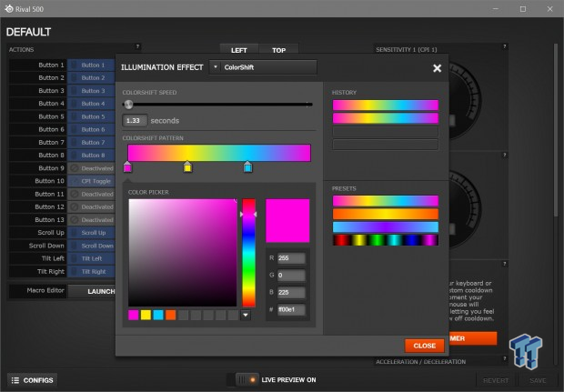Apply the striped multicolor preset
This screenshot has width=564, height=392.
(x=386, y=240)
